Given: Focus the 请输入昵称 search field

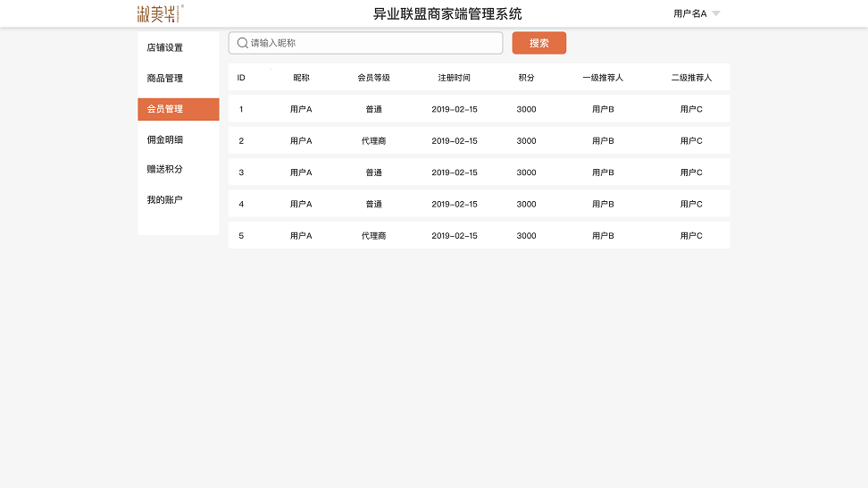Looking at the screenshot, I should pyautogui.click(x=371, y=43).
